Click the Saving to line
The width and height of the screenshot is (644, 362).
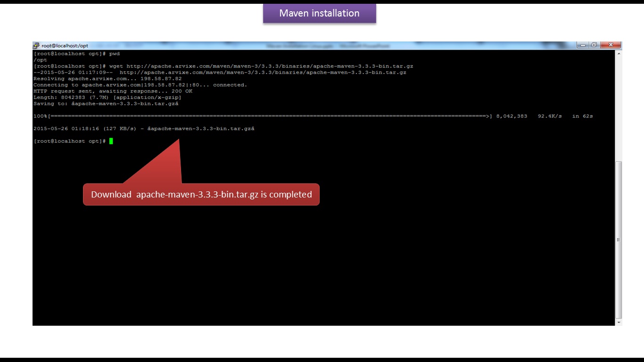point(106,104)
